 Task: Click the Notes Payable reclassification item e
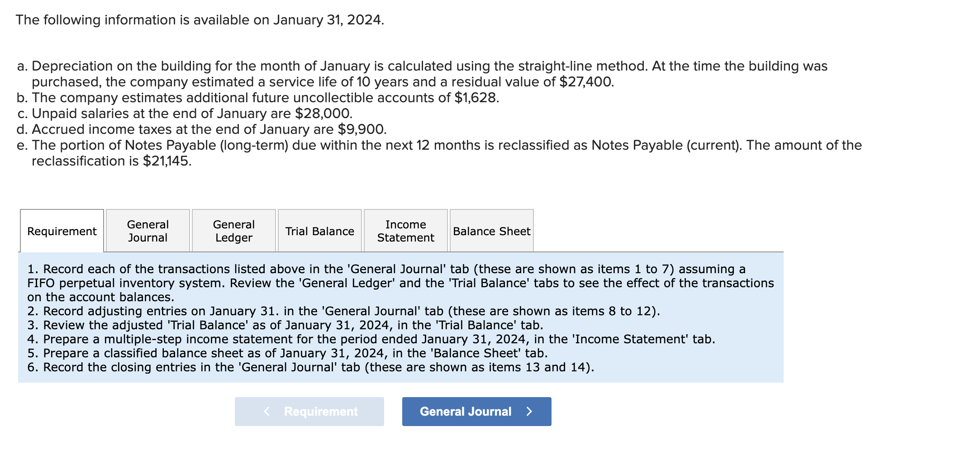pyautogui.click(x=439, y=145)
